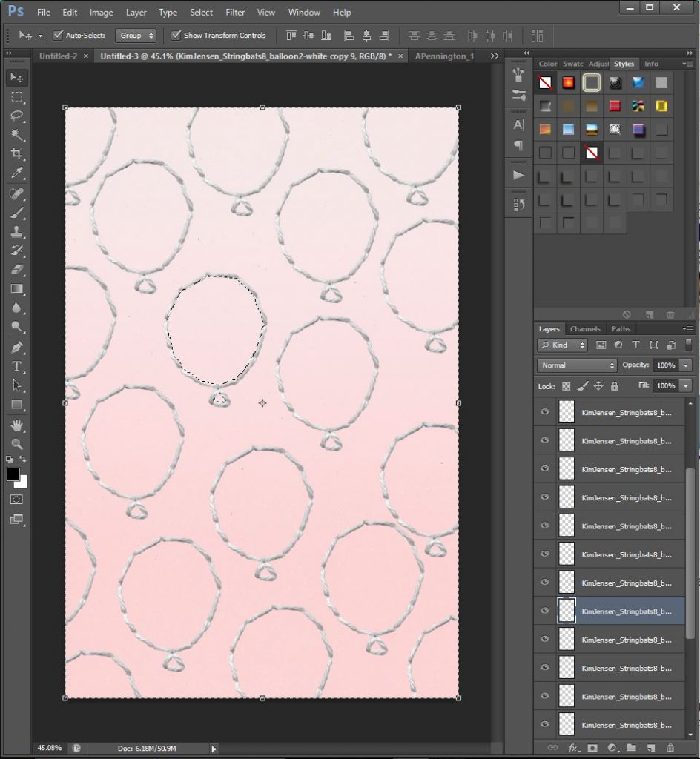Open the Filter menu
The image size is (700, 759).
[235, 13]
